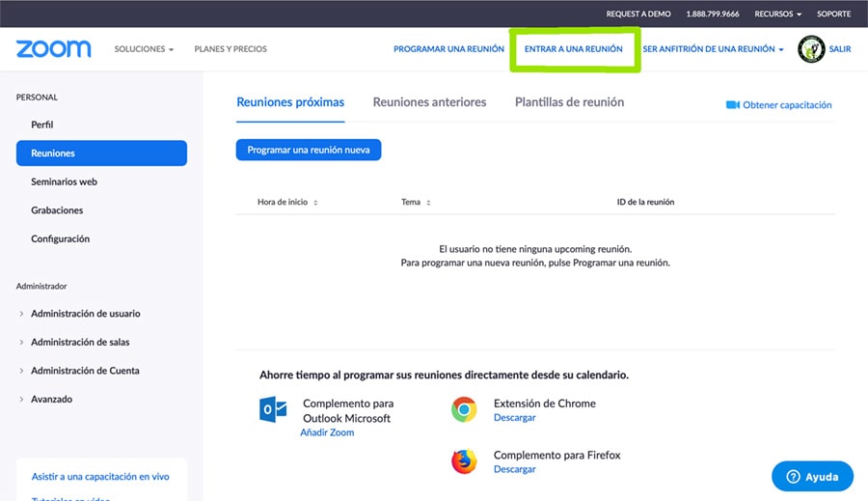Open the Ayuda help button
Screen dimensions: 868x501
(x=812, y=476)
